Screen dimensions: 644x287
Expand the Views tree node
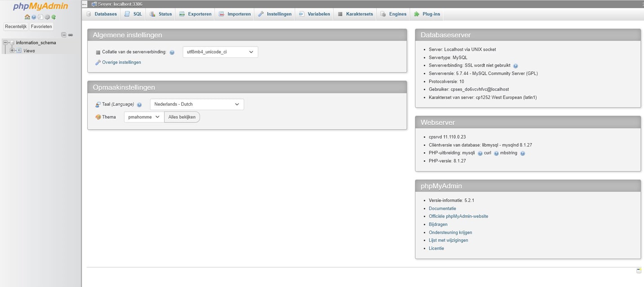click(12, 50)
